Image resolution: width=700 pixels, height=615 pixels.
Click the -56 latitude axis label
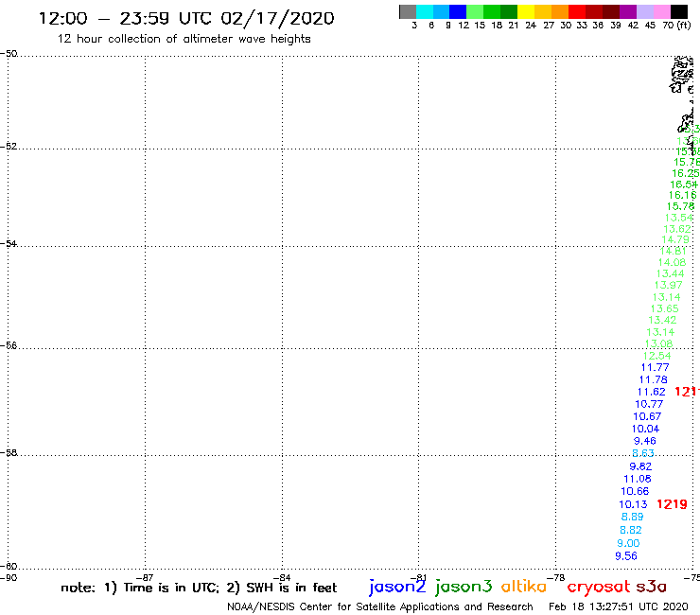[x=9, y=345]
